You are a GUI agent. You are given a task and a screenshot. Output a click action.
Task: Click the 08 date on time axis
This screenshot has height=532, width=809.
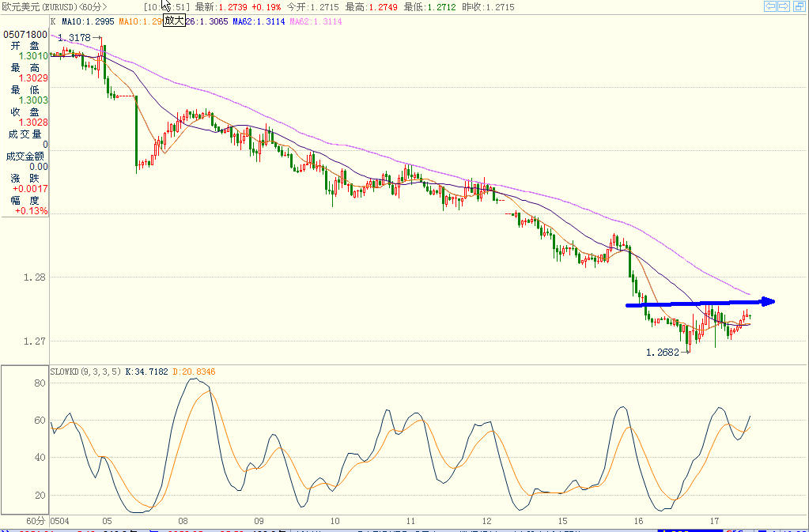(x=183, y=521)
